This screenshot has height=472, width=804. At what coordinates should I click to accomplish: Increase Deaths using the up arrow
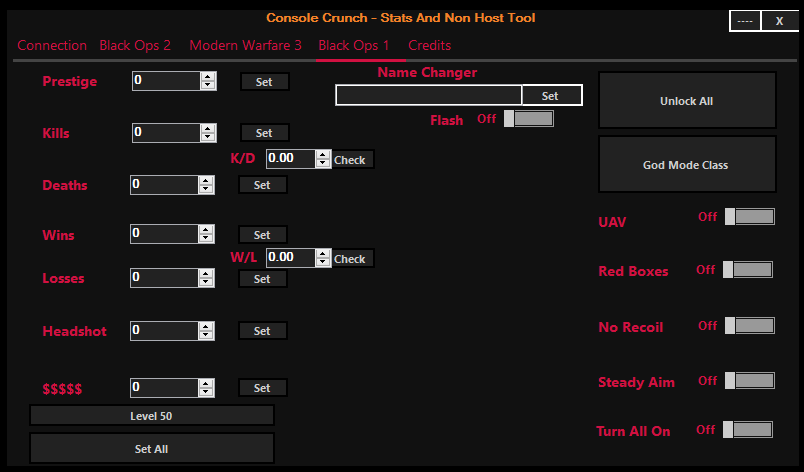point(206,181)
